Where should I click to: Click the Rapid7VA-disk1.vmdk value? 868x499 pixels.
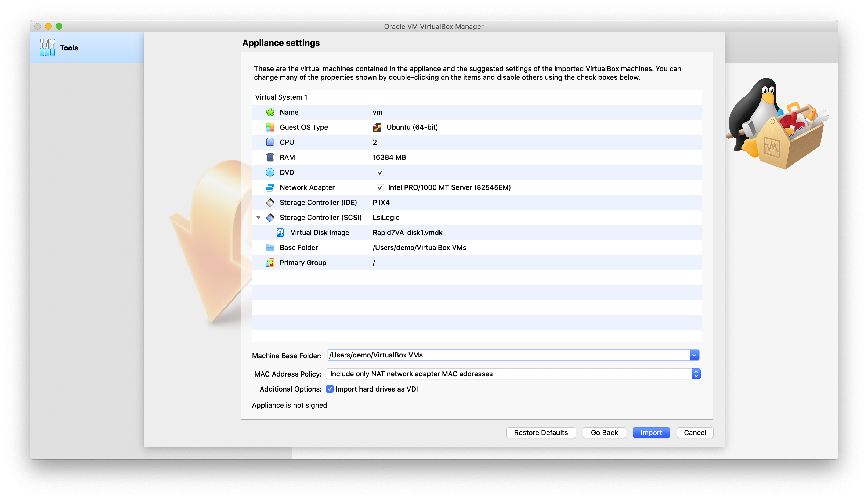pyautogui.click(x=407, y=233)
